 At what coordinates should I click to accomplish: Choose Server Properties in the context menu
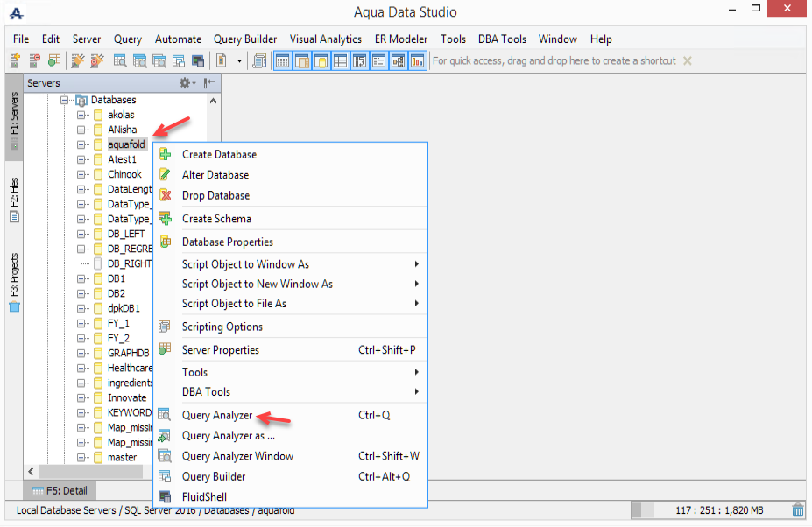[291, 350]
